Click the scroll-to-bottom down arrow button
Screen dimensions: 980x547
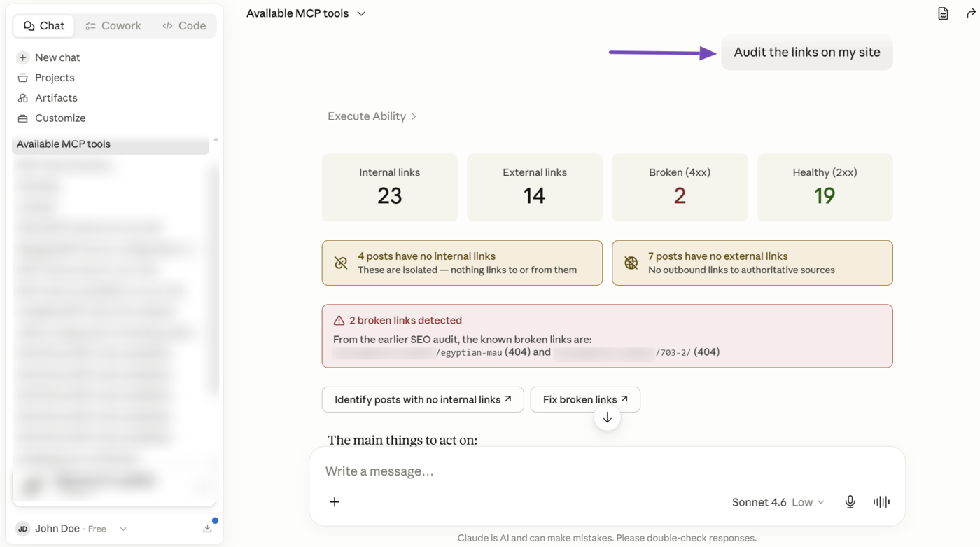(607, 418)
